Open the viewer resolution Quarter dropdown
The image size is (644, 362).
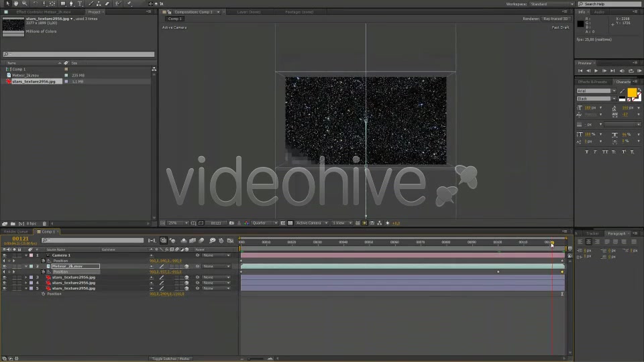(264, 223)
